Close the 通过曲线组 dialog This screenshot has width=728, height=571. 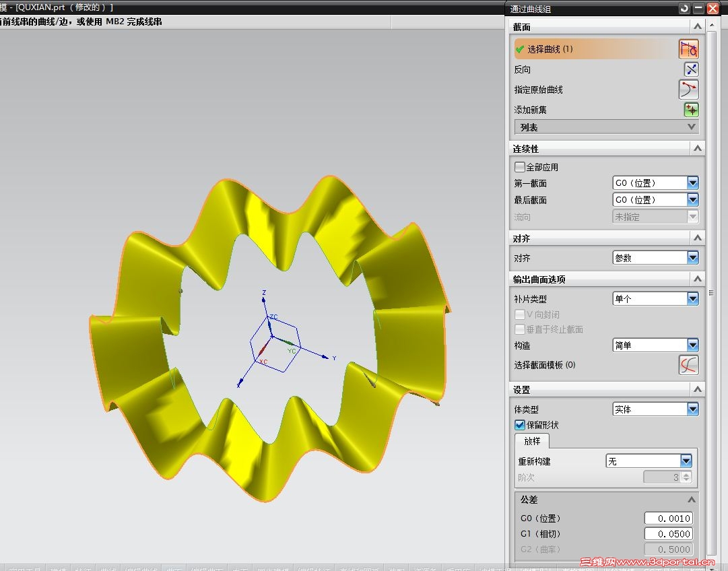713,8
